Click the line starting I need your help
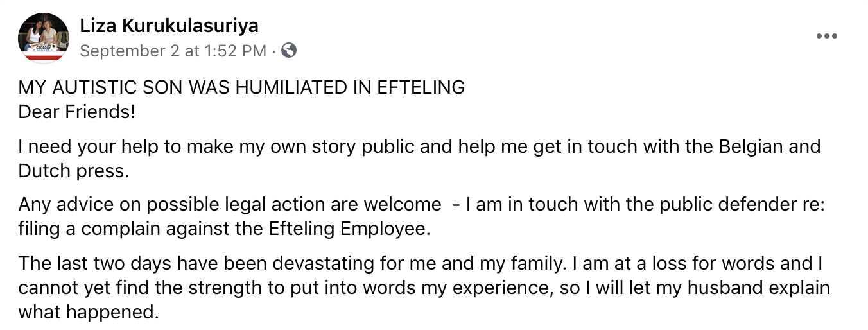The image size is (868, 330). (257, 146)
